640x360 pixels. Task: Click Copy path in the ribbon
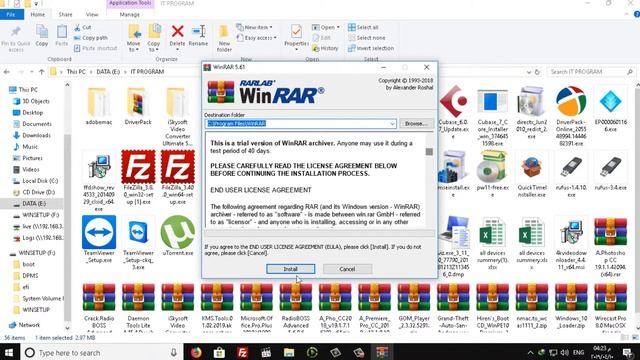(x=91, y=38)
